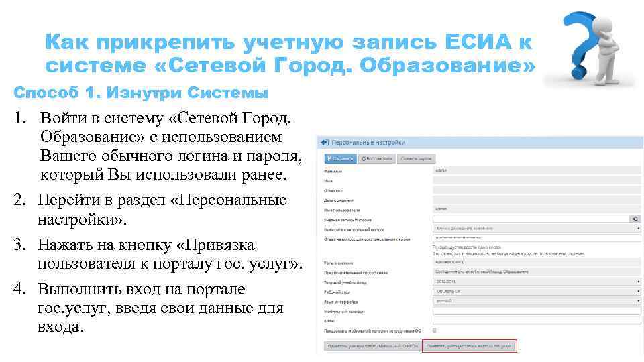Click the Роль в системе field
Viewport: 644px width, 362px height.
pos(537,262)
